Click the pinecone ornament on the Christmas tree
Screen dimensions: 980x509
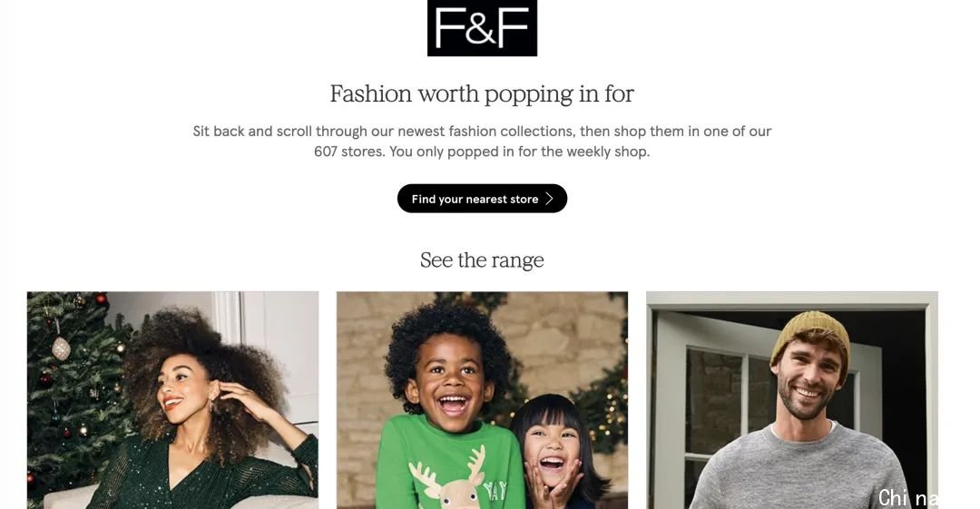coord(61,347)
